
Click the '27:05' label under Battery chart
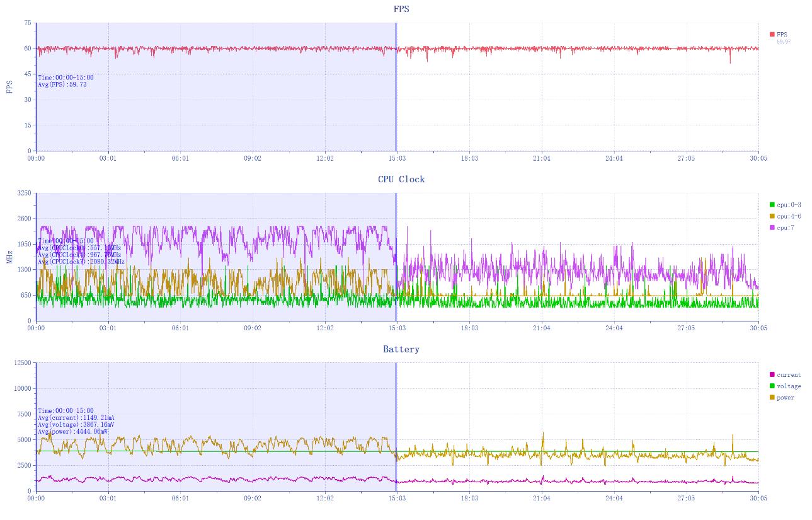686,498
